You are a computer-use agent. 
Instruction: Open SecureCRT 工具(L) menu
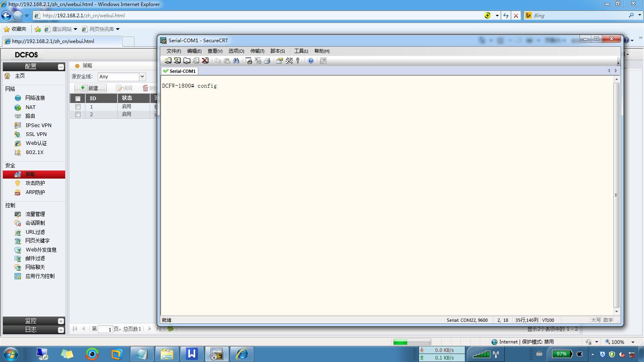(x=301, y=51)
